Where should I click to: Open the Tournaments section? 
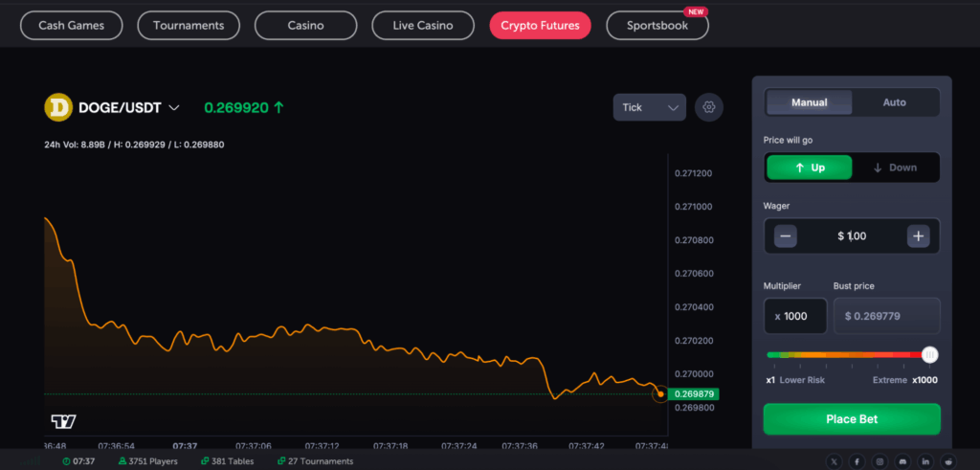(x=189, y=26)
